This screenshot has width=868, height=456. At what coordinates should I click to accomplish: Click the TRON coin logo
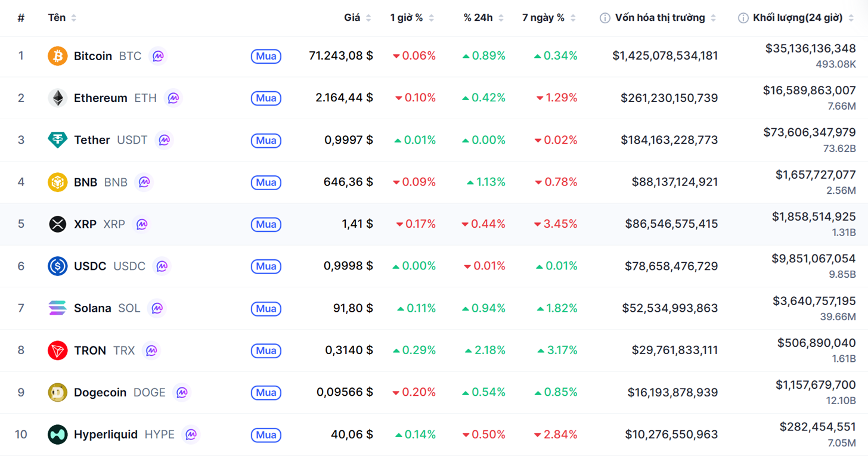tap(57, 350)
